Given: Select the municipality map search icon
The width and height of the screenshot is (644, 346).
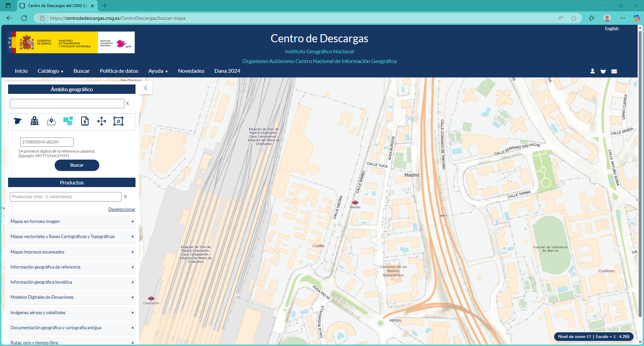Looking at the screenshot, I should 34,121.
